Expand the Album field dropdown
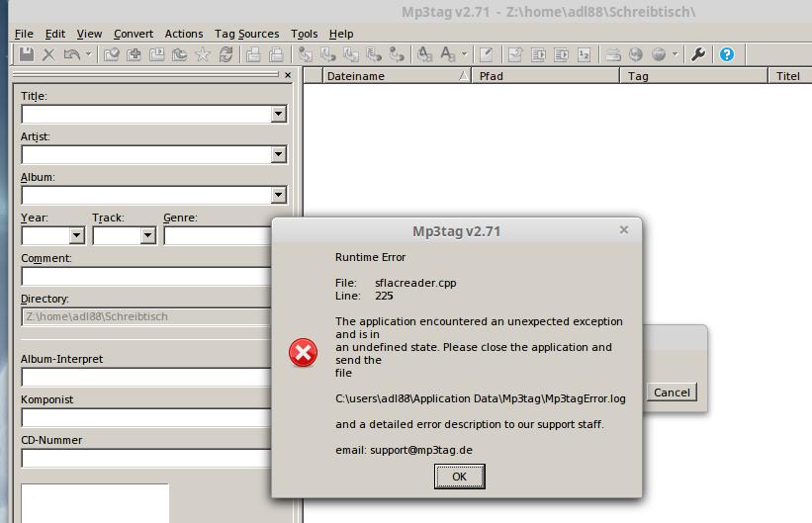This screenshot has width=812, height=523. click(x=278, y=195)
